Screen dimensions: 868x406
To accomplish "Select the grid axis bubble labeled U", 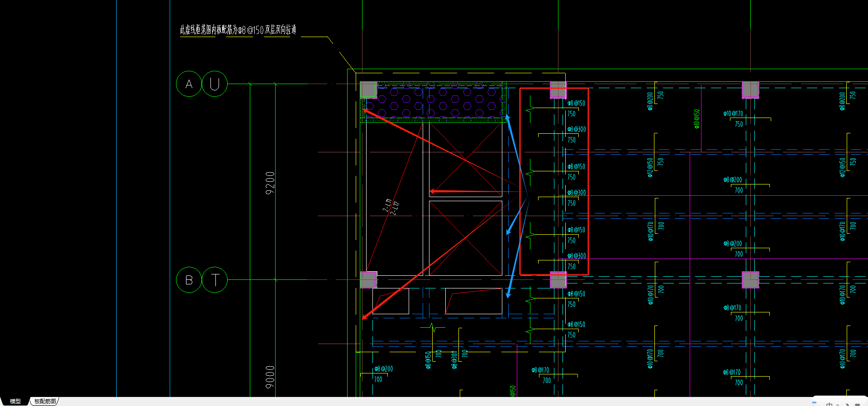I will pyautogui.click(x=215, y=84).
